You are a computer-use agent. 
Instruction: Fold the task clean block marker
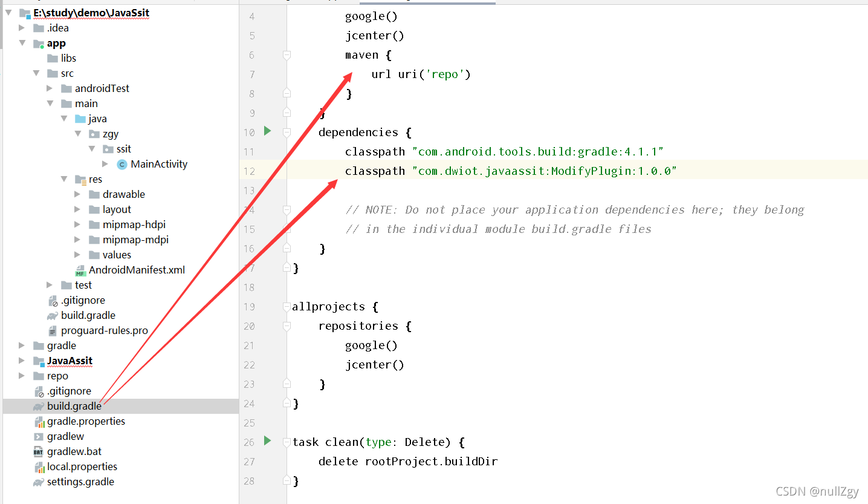tap(287, 442)
